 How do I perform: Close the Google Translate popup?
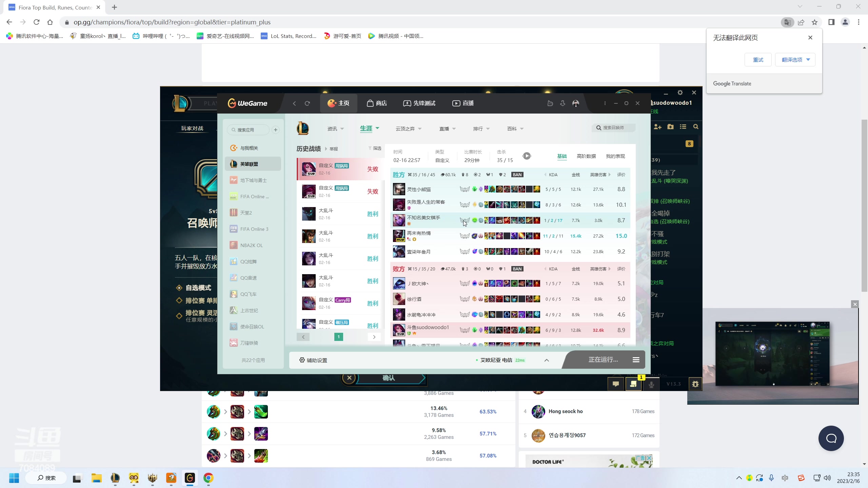(810, 38)
